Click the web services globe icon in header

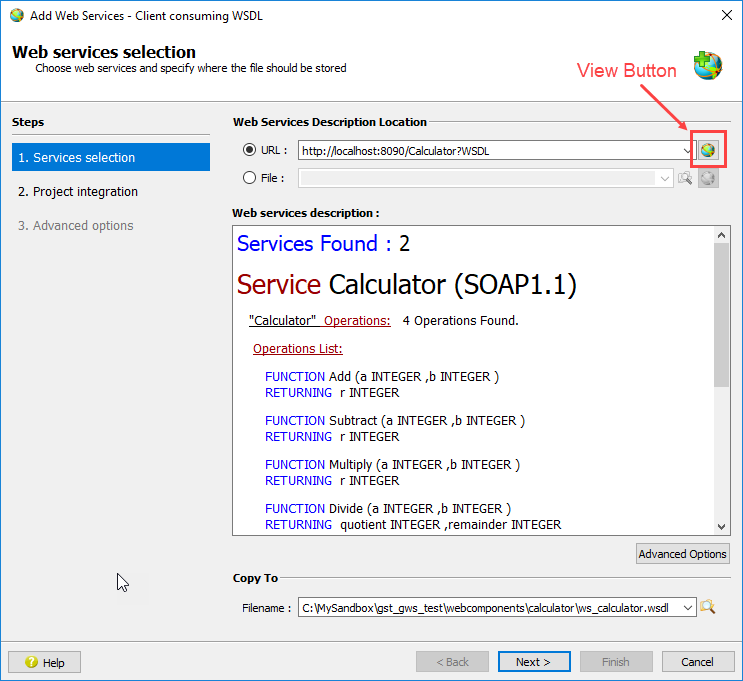[x=708, y=64]
